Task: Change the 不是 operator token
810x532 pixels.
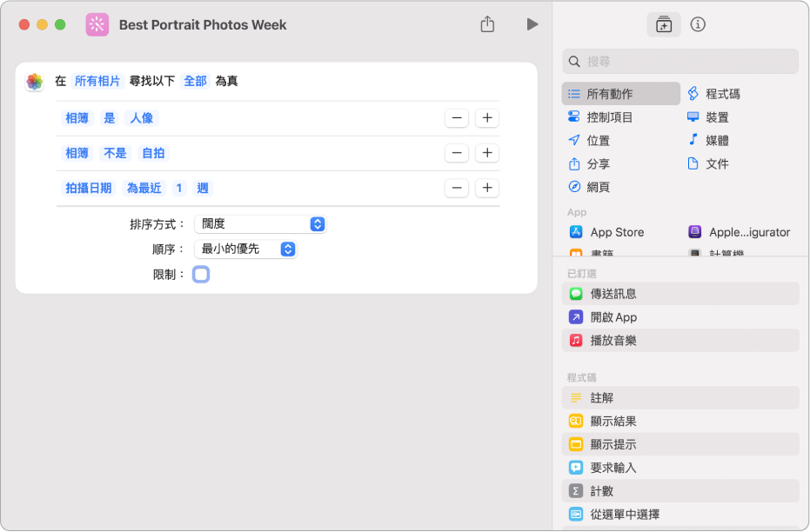Action: pos(115,153)
